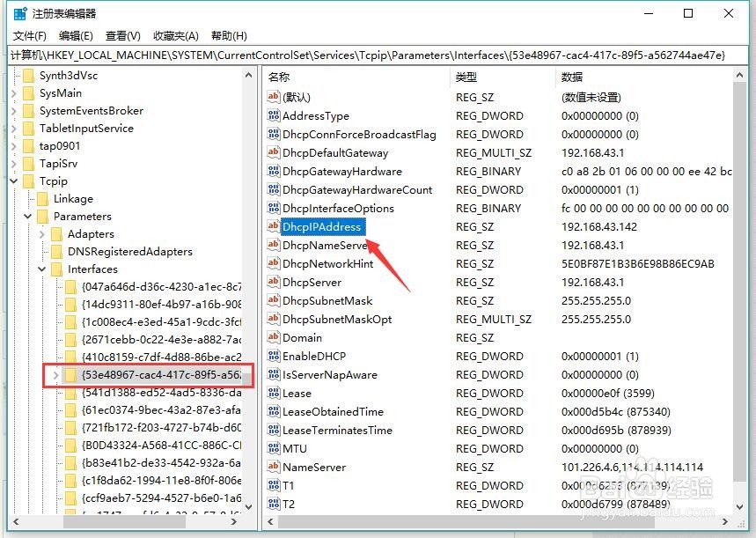Click the DhcpDefaultGateway string value icon
This screenshot has height=538, width=756.
(x=274, y=152)
